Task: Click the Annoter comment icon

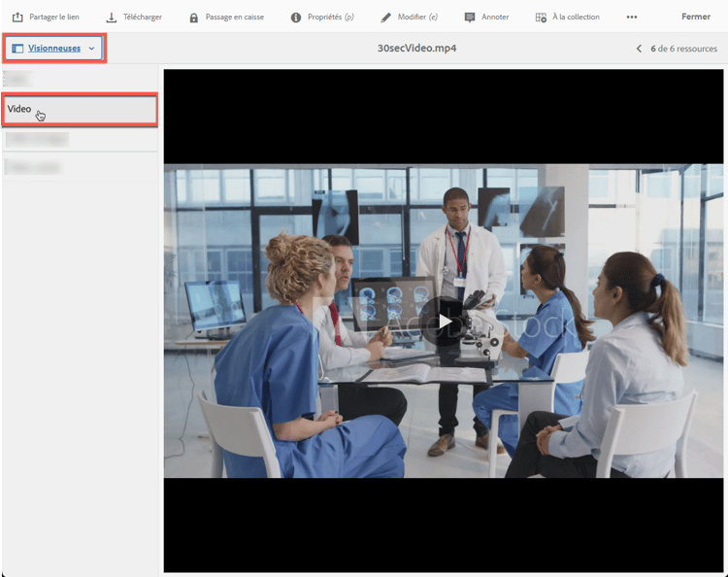Action: [x=470, y=17]
